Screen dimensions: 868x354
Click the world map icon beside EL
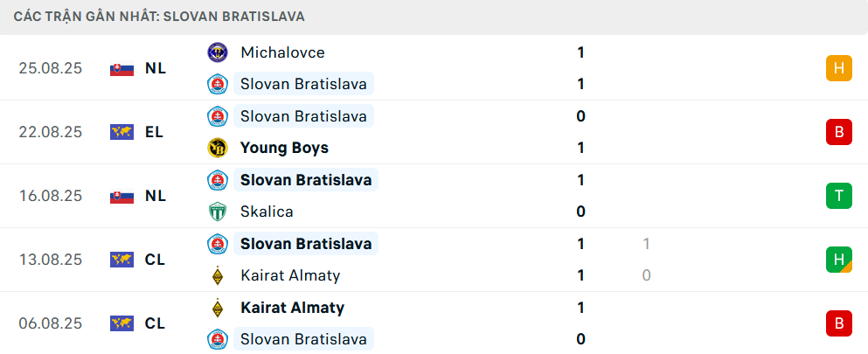click(x=122, y=132)
